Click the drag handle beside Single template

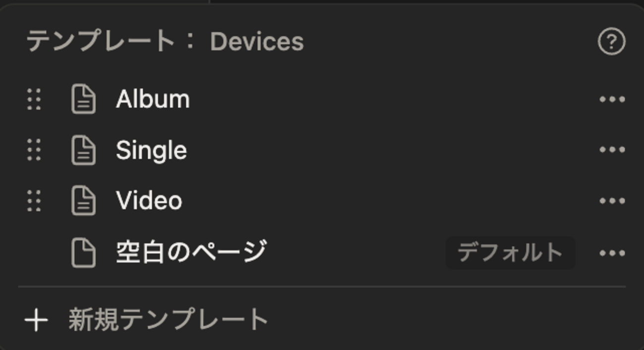coord(34,150)
